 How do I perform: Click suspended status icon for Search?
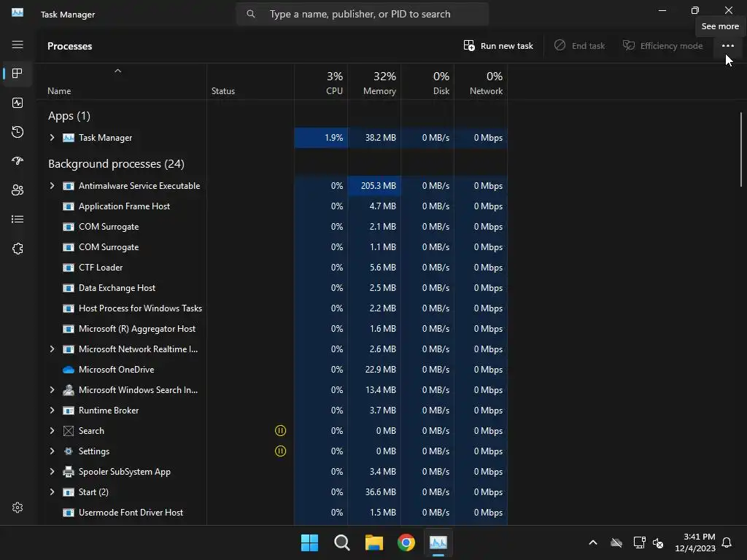281,430
